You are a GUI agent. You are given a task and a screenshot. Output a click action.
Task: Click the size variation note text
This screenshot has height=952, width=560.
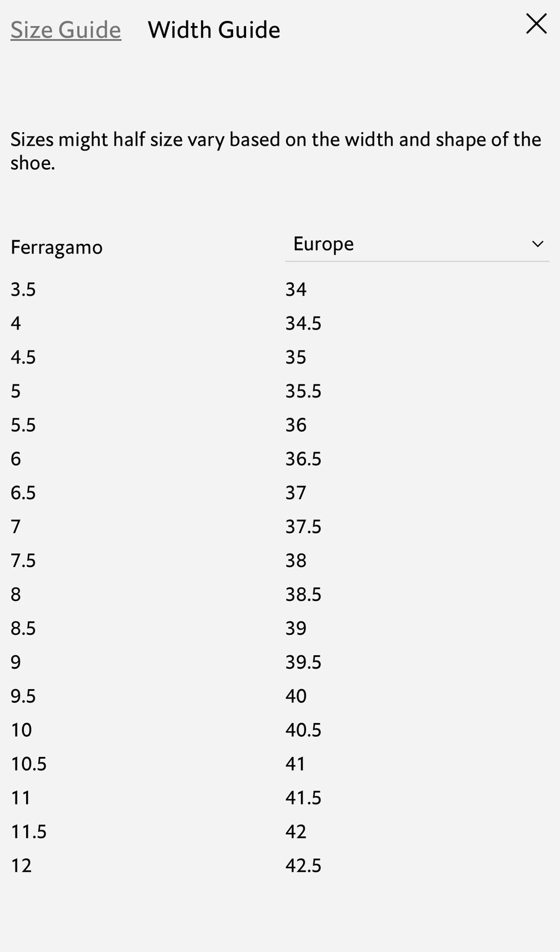point(276,151)
